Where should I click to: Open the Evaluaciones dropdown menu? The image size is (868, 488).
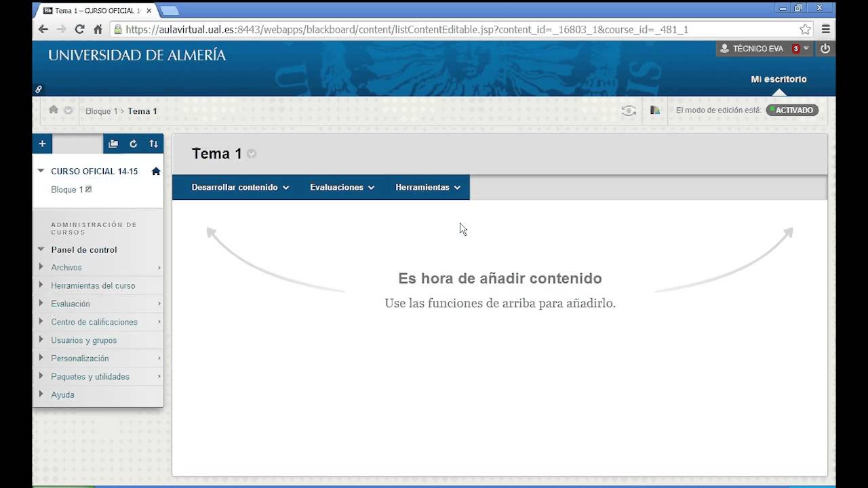[x=342, y=187]
